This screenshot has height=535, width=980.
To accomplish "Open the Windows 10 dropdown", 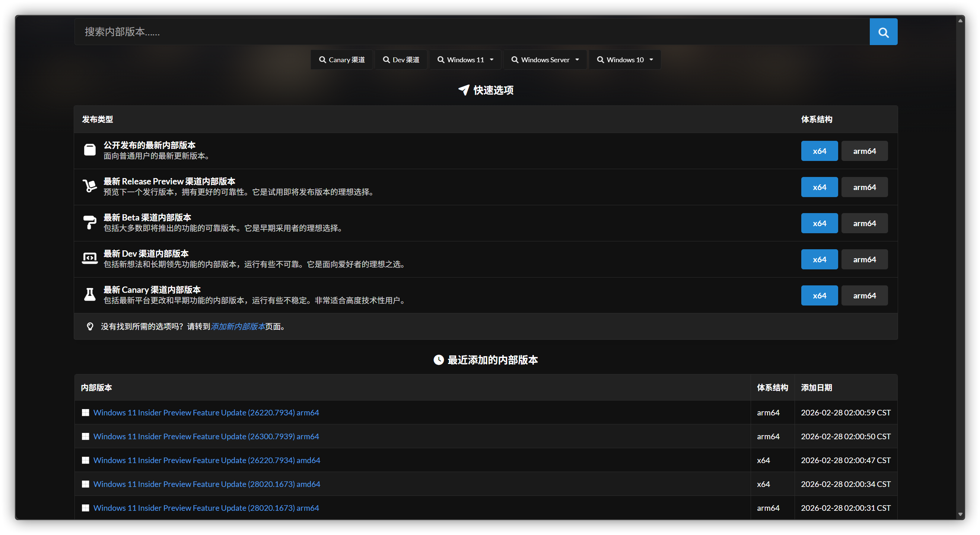I will point(624,59).
